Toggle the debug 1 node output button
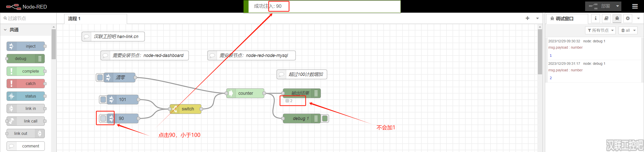644x152 pixels. point(325,118)
